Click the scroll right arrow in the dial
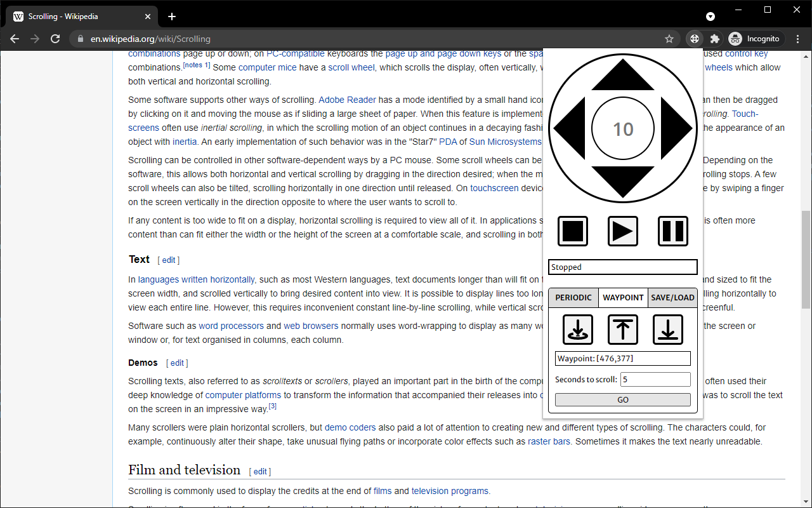 pyautogui.click(x=677, y=128)
